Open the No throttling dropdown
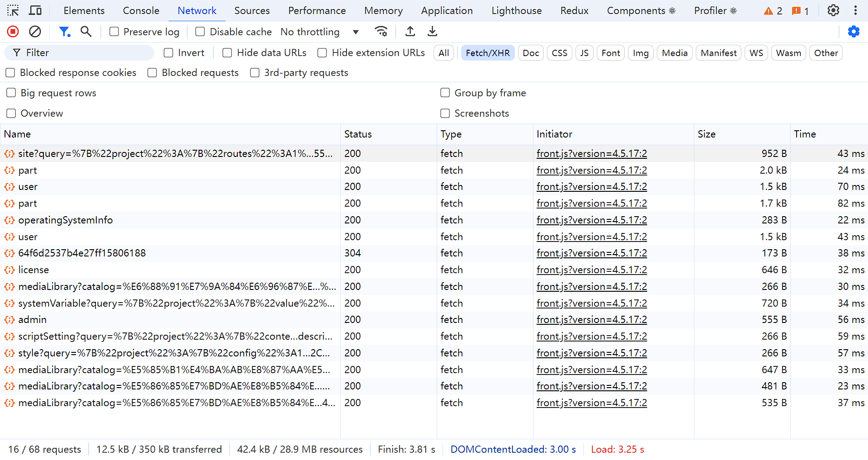This screenshot has height=460, width=868. (320, 32)
